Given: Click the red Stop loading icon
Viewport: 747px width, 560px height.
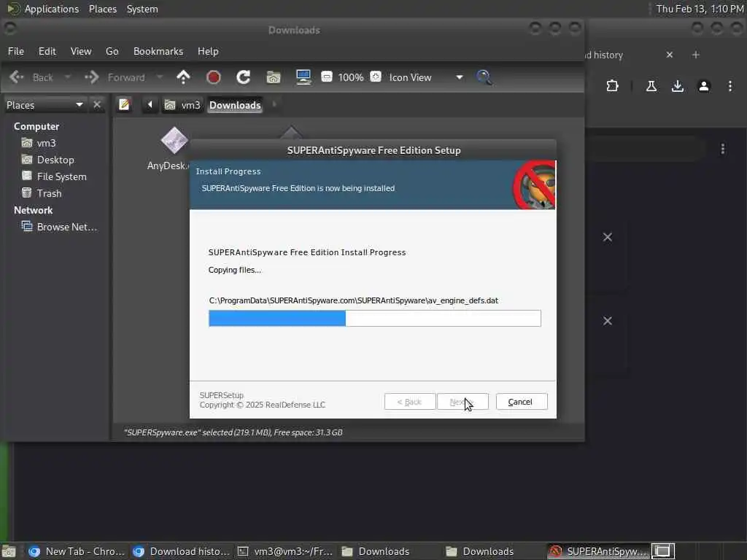Looking at the screenshot, I should [x=214, y=77].
